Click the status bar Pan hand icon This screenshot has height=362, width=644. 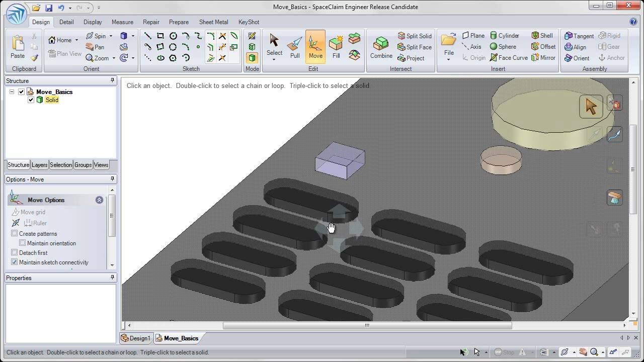click(x=583, y=352)
